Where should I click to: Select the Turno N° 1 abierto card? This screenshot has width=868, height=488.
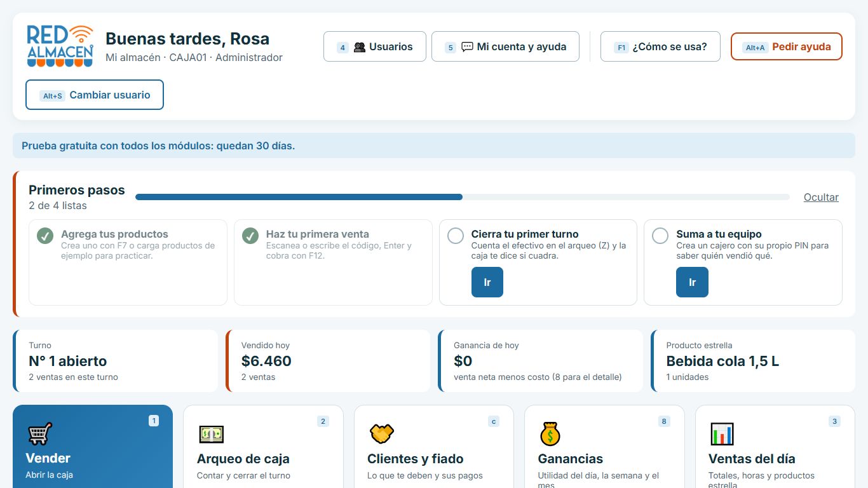pyautogui.click(x=115, y=361)
